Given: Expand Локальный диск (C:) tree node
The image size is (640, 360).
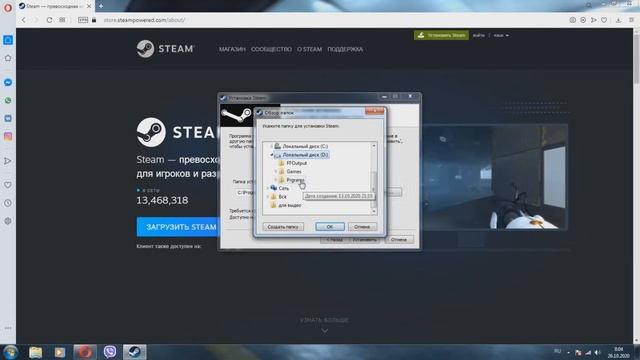Looking at the screenshot, I should [x=271, y=146].
